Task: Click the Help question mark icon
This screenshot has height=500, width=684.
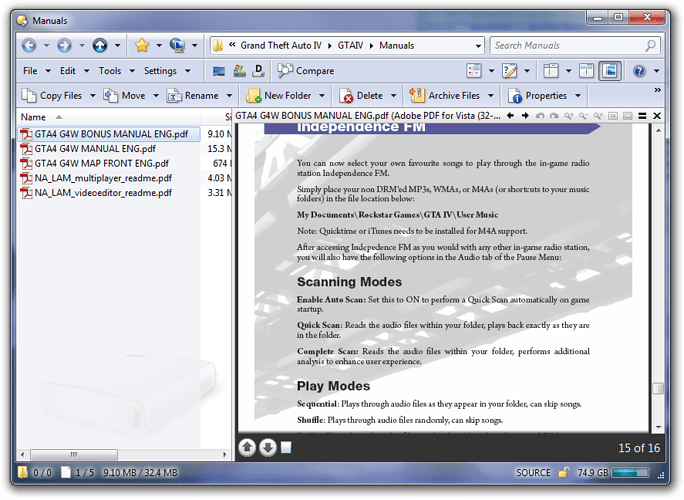Action: click(640, 71)
